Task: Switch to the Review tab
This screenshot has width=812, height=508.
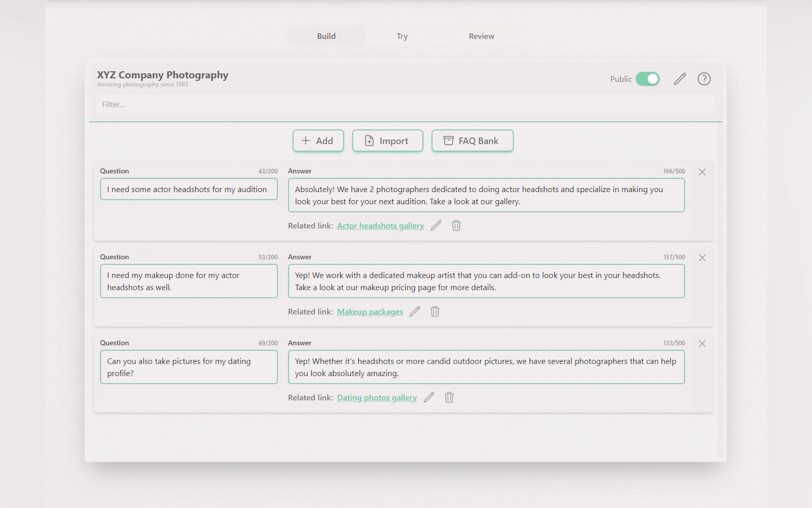Action: (481, 36)
